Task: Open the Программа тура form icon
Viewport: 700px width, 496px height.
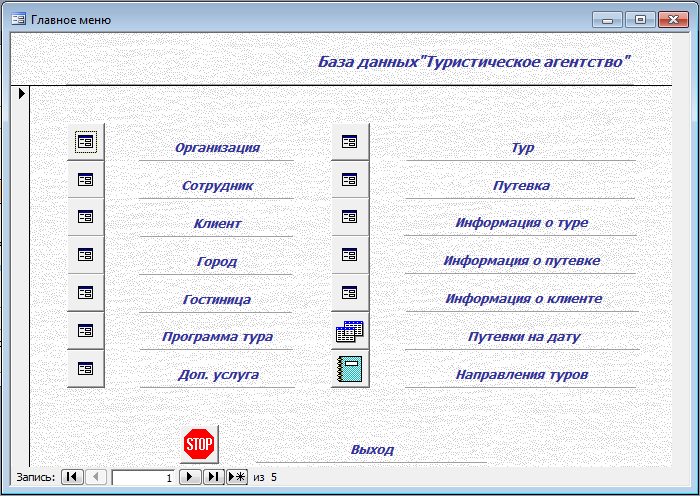Action: [x=85, y=331]
